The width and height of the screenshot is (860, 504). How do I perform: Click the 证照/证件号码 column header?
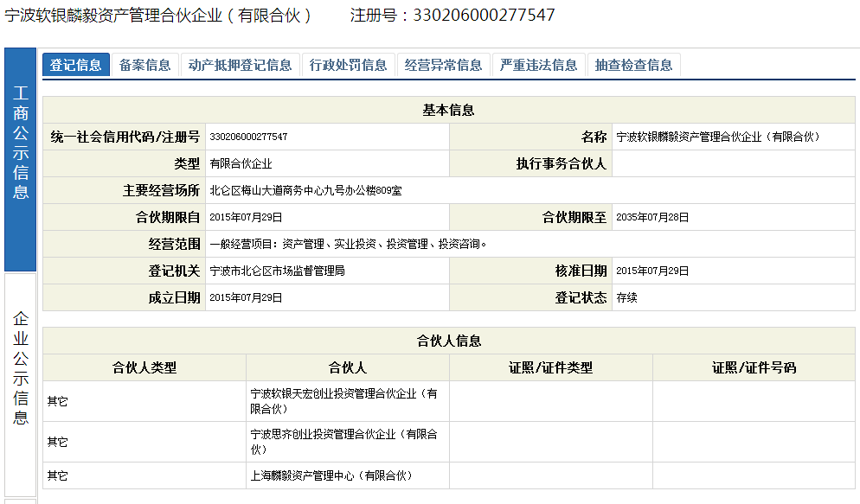[x=754, y=367]
